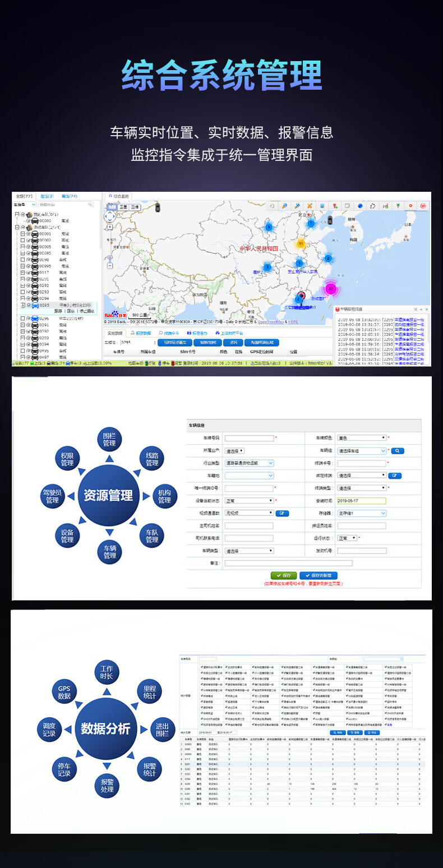
Task: Open the 设备当前状态 dropdown
Action: pyautogui.click(x=249, y=500)
